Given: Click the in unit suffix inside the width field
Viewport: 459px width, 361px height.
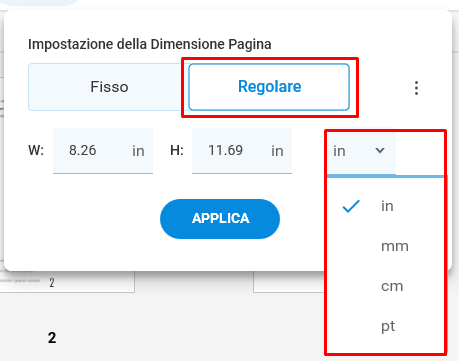Looking at the screenshot, I should (x=138, y=151).
